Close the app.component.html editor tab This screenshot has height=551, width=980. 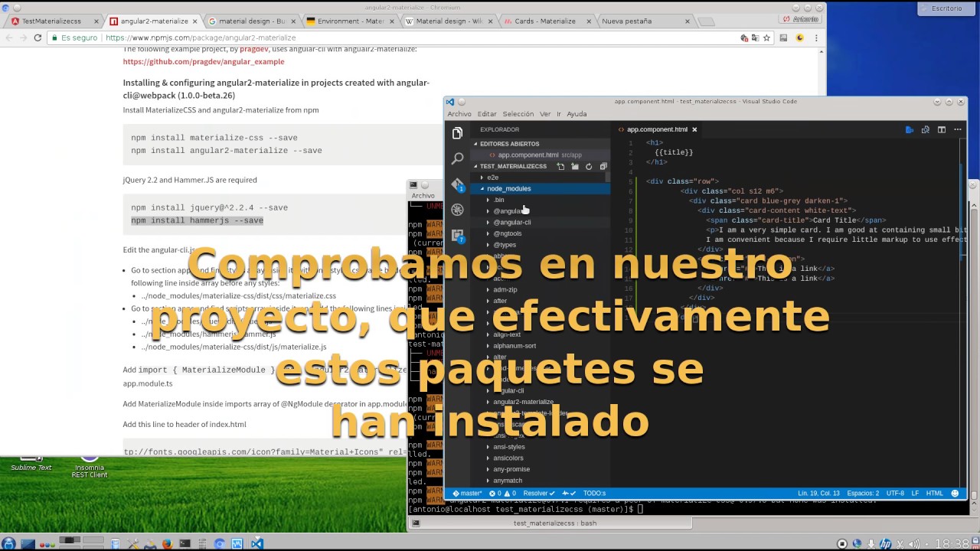coord(694,129)
